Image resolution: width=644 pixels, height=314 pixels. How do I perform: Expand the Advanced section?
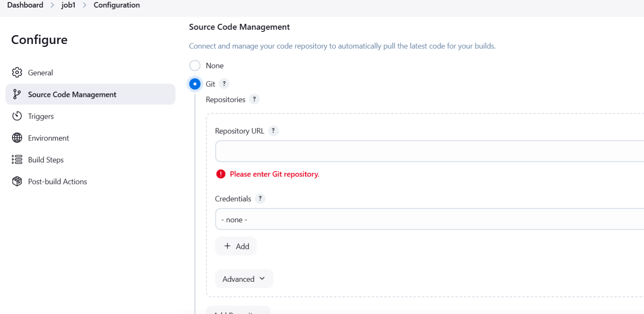point(244,278)
